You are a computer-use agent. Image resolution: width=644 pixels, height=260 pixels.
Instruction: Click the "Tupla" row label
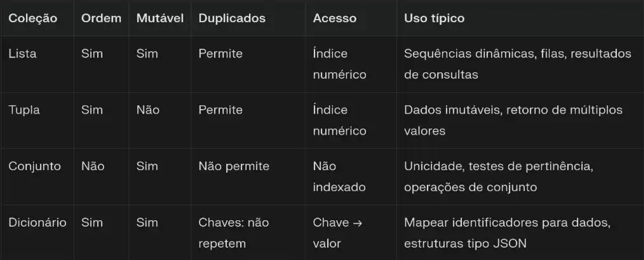(x=24, y=110)
